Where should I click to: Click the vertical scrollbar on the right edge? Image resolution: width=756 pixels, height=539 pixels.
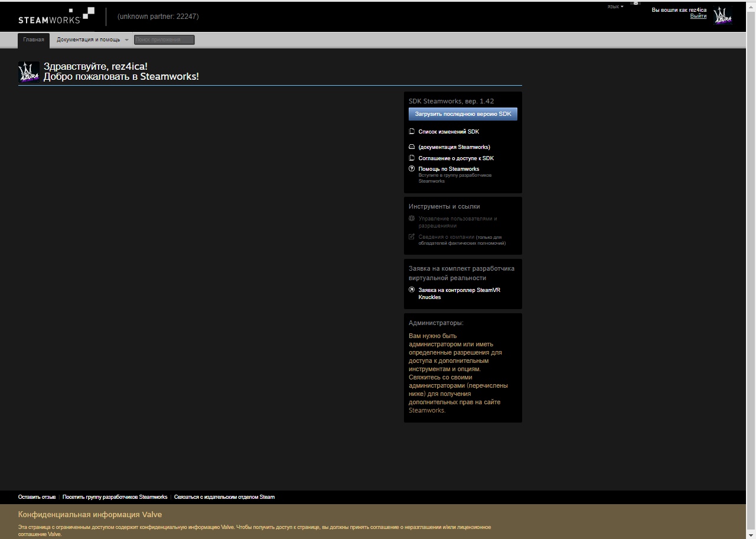coord(751,266)
